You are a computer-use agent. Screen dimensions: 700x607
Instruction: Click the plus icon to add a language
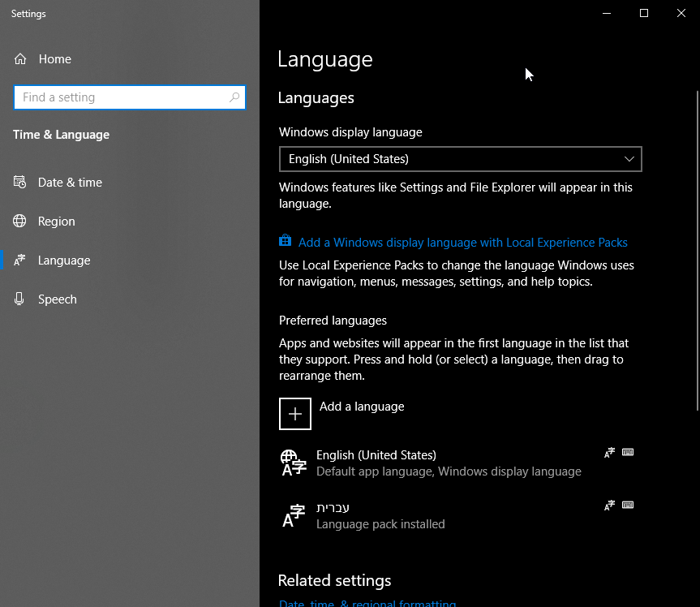tap(295, 414)
